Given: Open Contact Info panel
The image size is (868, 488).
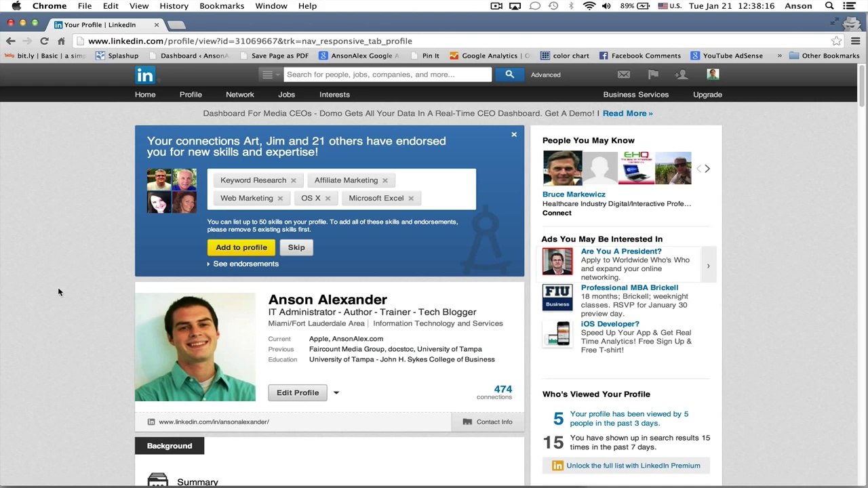Looking at the screenshot, I should pos(488,422).
